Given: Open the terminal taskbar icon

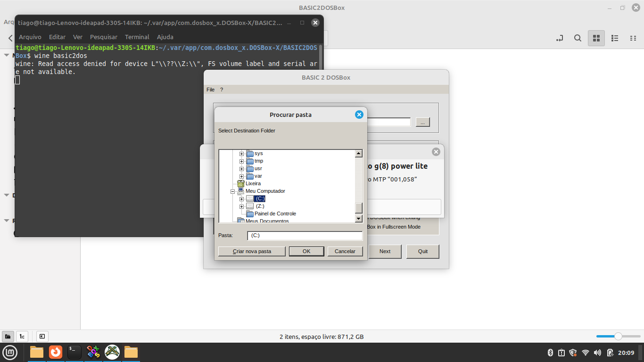Looking at the screenshot, I should (x=74, y=352).
